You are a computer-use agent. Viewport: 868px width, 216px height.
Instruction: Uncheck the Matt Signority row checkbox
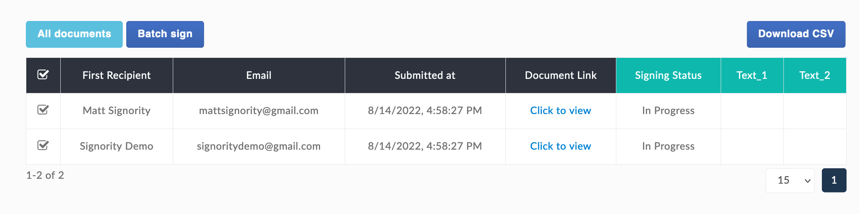tap(43, 110)
